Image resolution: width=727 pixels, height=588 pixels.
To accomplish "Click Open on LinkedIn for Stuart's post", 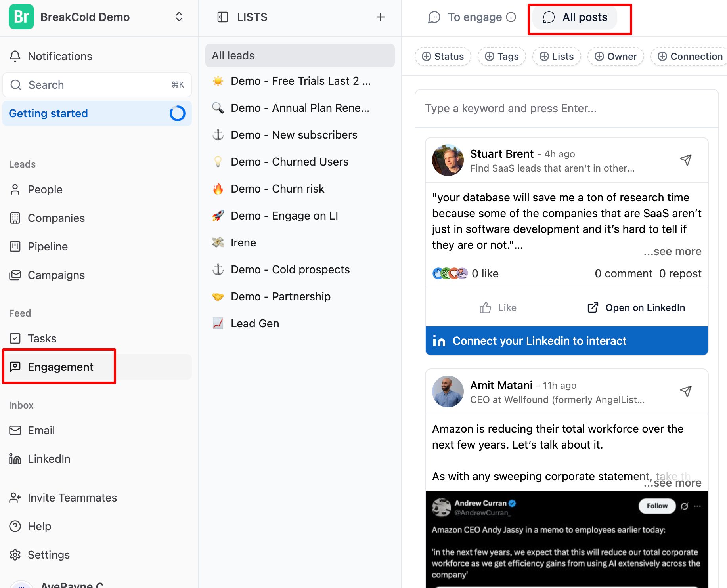I will point(636,307).
